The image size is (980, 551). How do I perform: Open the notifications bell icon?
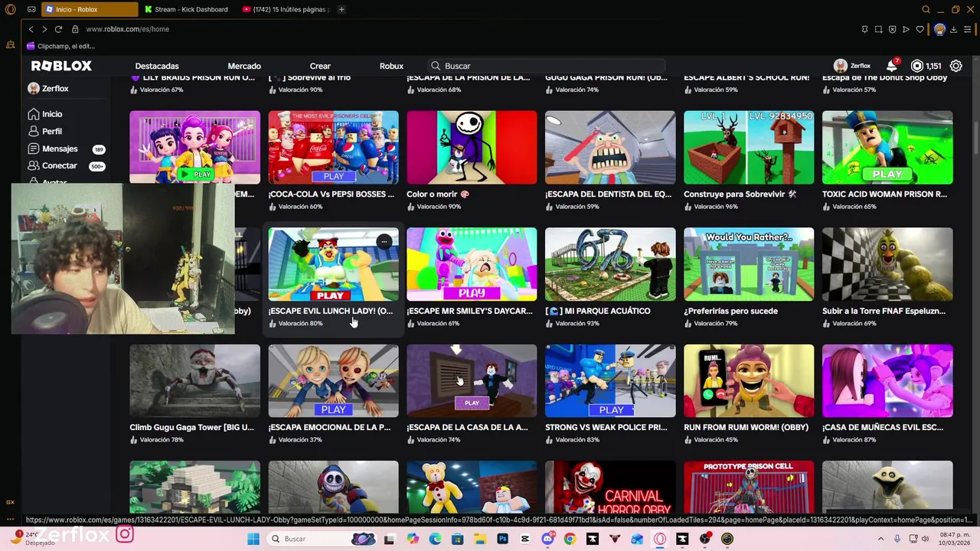[892, 66]
